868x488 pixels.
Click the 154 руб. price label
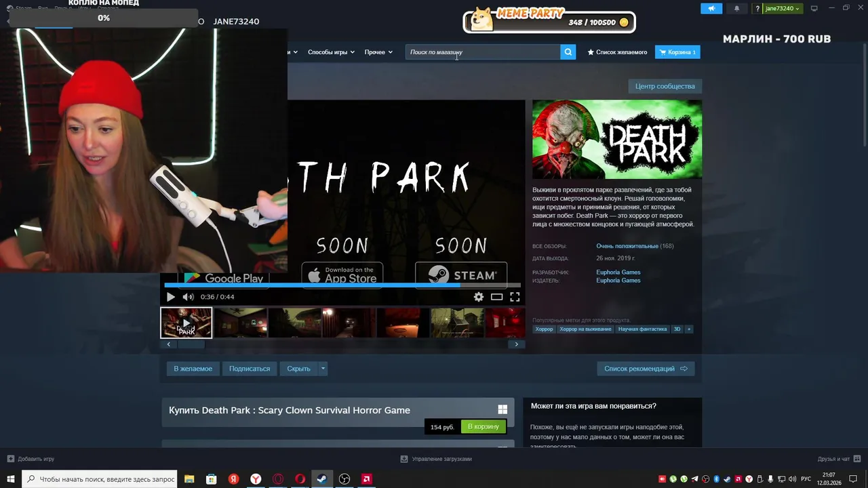(442, 427)
